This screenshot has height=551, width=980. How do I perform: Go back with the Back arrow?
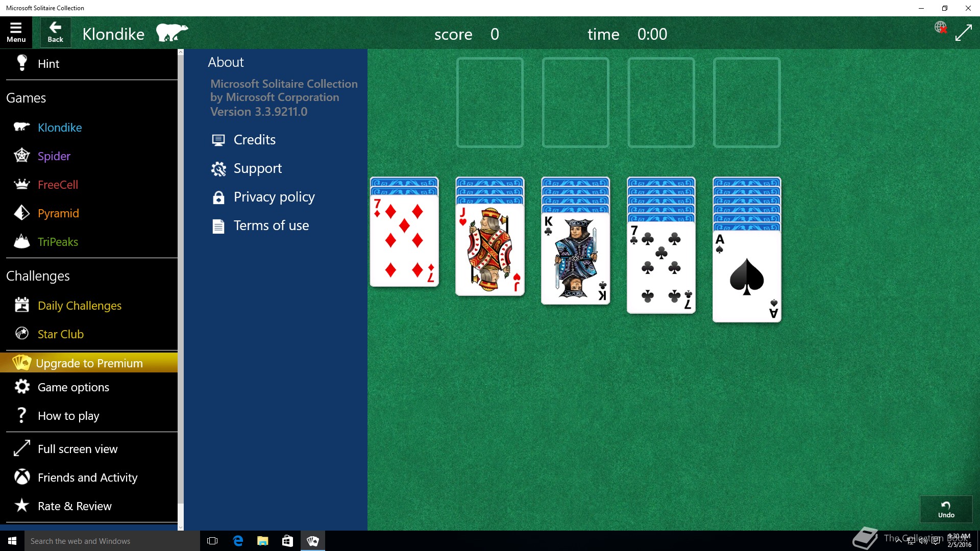[55, 33]
